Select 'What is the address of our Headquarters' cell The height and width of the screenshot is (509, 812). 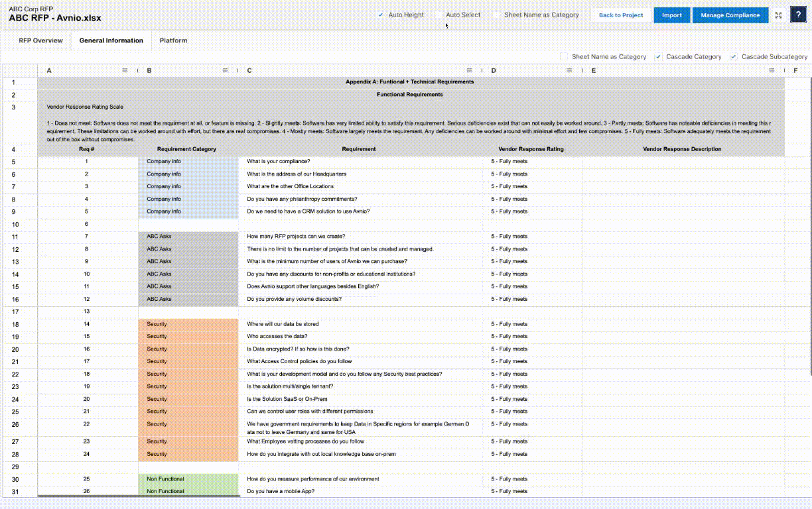(360, 174)
